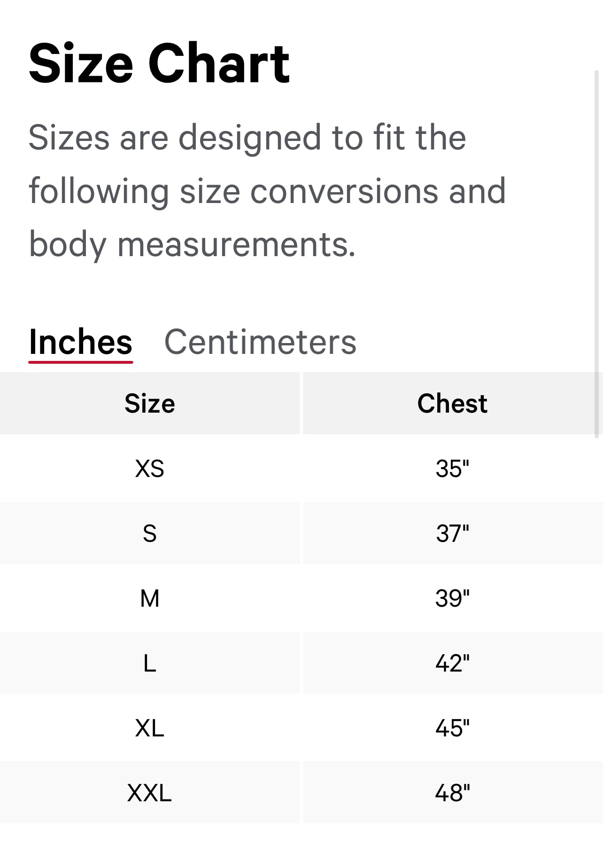Click the 37 inch chest measurement
603x868 pixels.
point(452,533)
